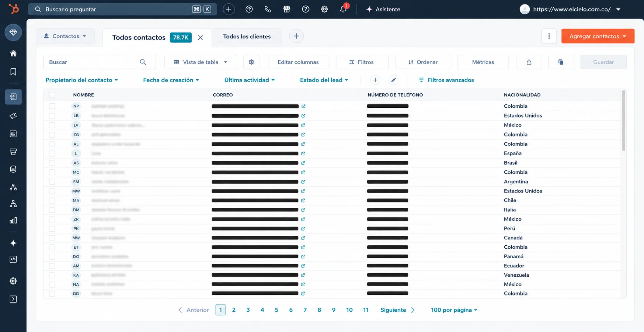Open the HubSpot logo home
644x332 pixels.
[13, 9]
